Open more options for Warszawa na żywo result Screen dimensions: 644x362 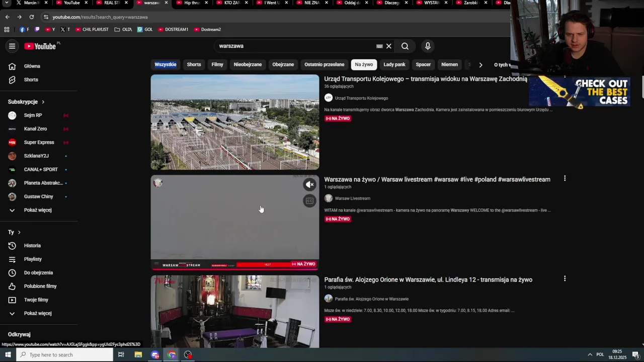click(565, 178)
